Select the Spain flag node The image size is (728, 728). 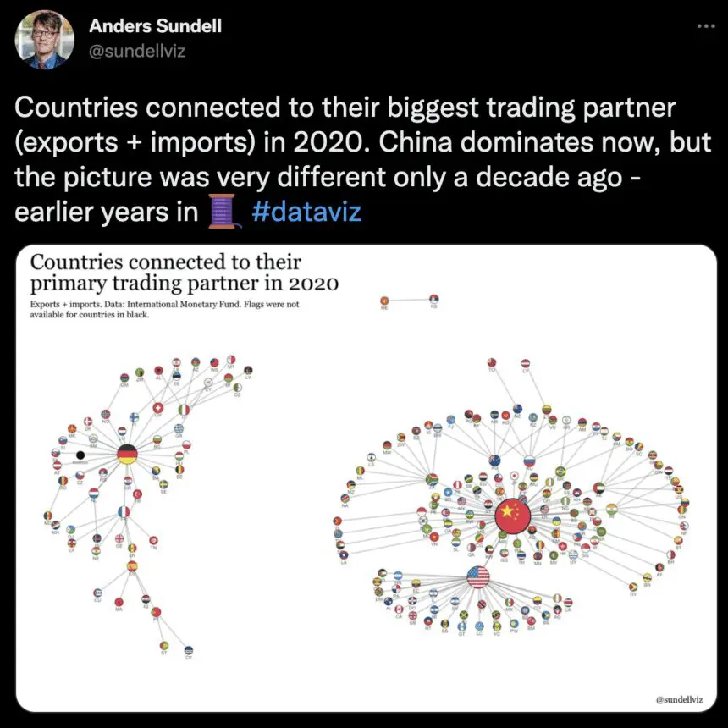tap(132, 566)
